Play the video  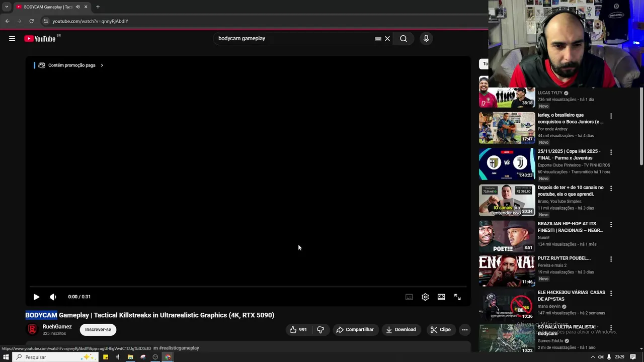pyautogui.click(x=36, y=297)
